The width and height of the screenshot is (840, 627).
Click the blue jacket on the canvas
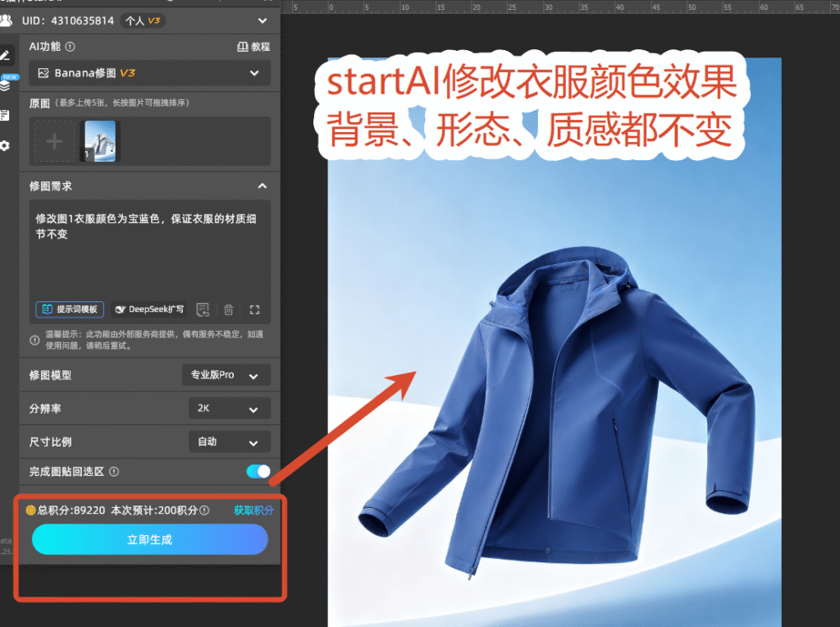pos(557,413)
